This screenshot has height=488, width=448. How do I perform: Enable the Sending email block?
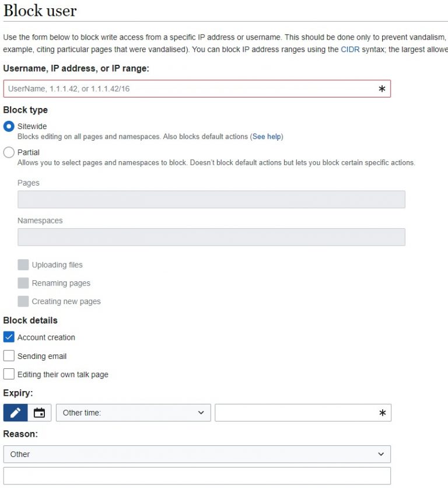coord(9,355)
